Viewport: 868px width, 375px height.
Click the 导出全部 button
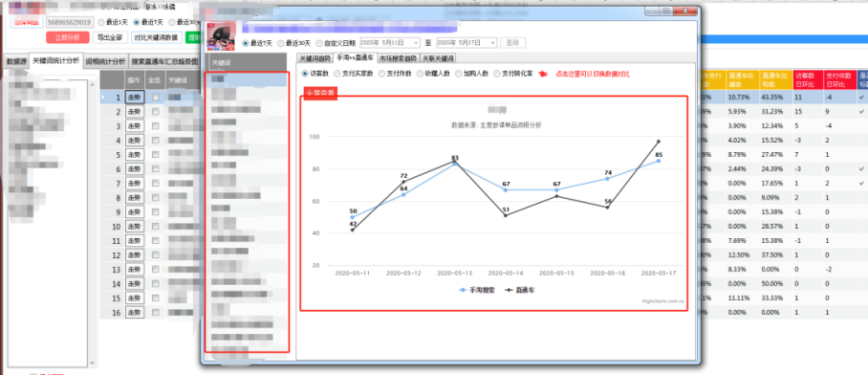pos(109,37)
